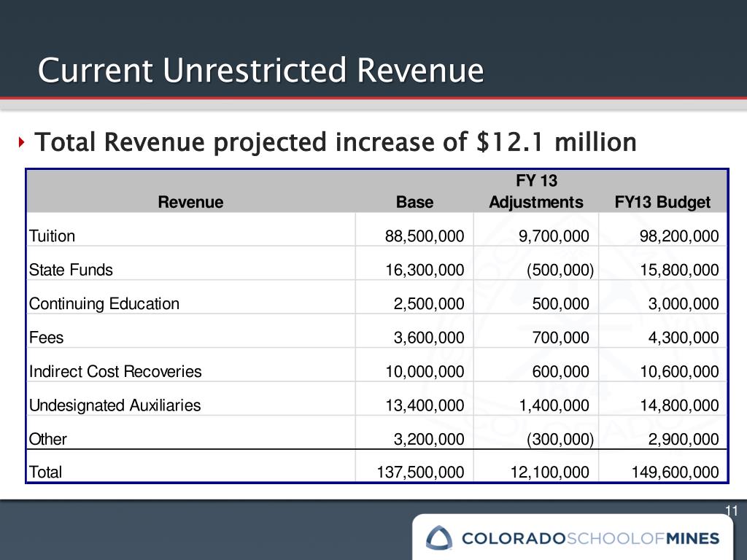Click Undesignated Auxiliaries adjustment value 1,400,000
747x560 pixels.
[x=554, y=405]
